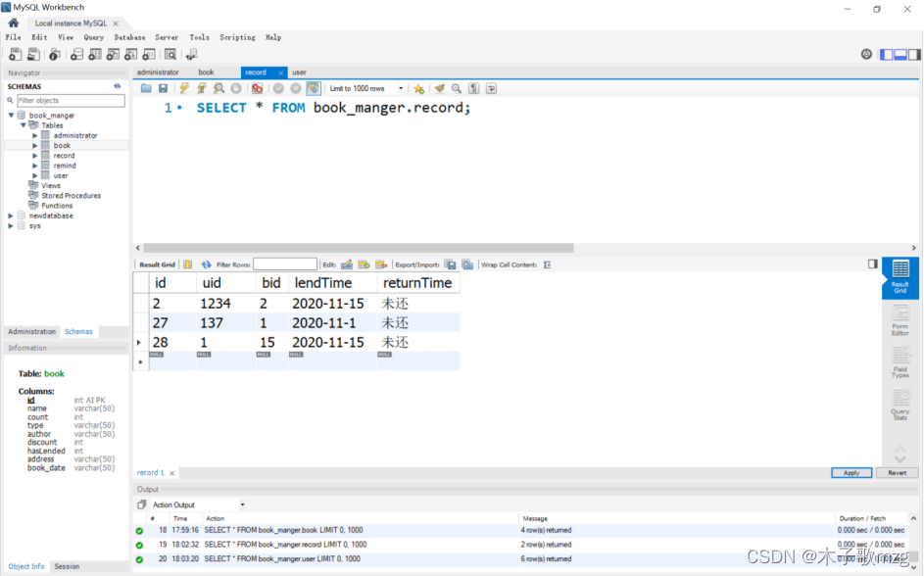The width and height of the screenshot is (924, 576).
Task: Insert new row icon
Action: 364,264
